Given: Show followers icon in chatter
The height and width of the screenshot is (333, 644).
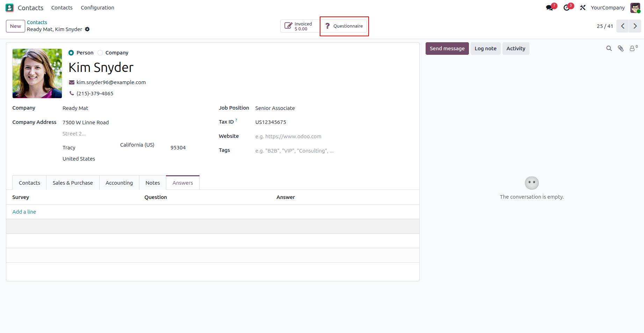Looking at the screenshot, I should (633, 49).
